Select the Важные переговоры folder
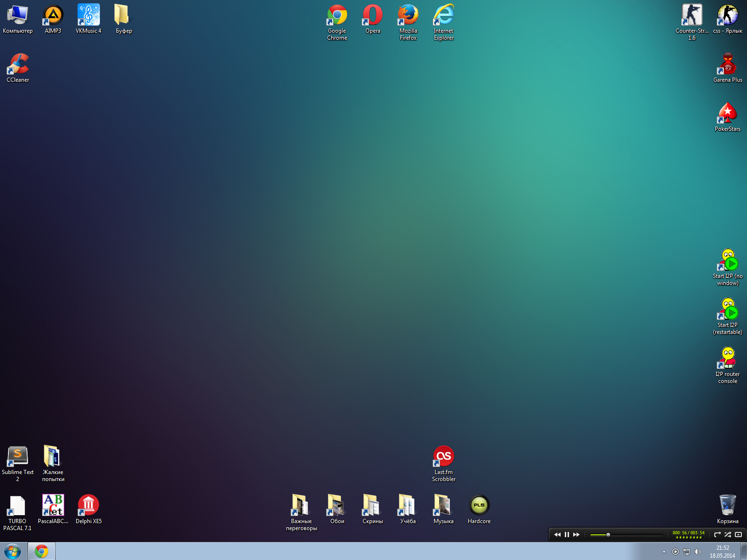 301,513
